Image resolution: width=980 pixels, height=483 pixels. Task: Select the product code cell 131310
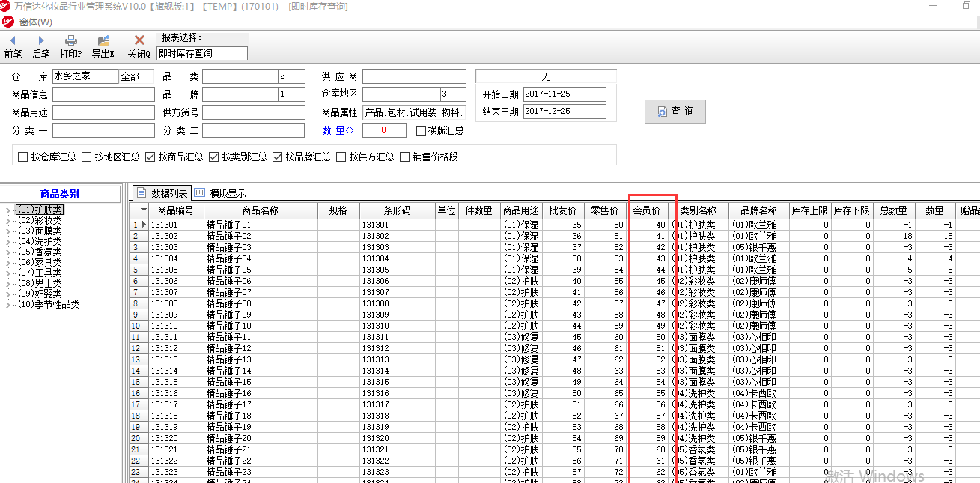176,326
